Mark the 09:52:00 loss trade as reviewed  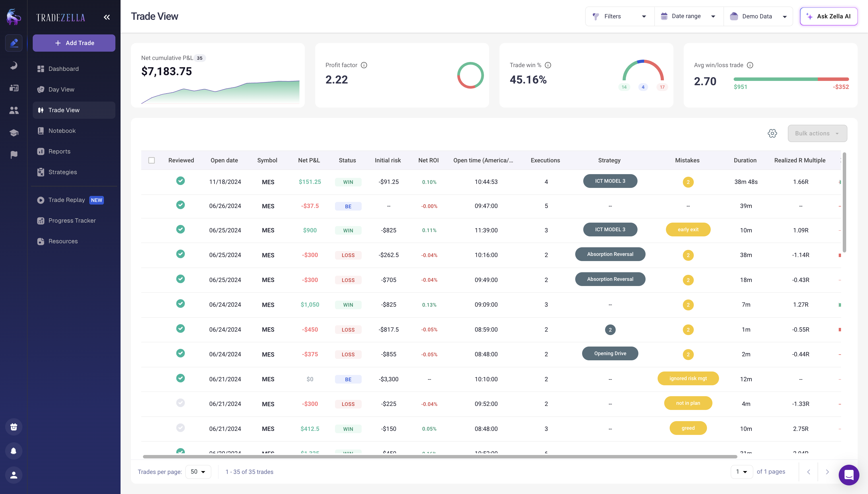click(180, 403)
